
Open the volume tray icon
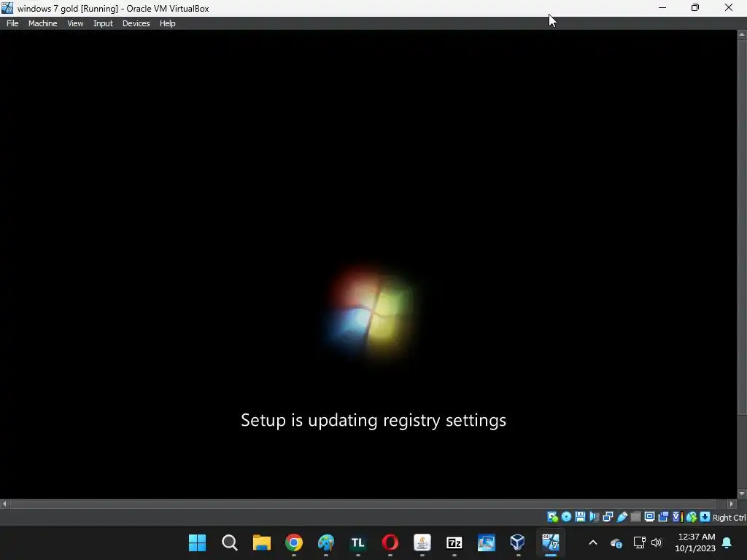657,542
